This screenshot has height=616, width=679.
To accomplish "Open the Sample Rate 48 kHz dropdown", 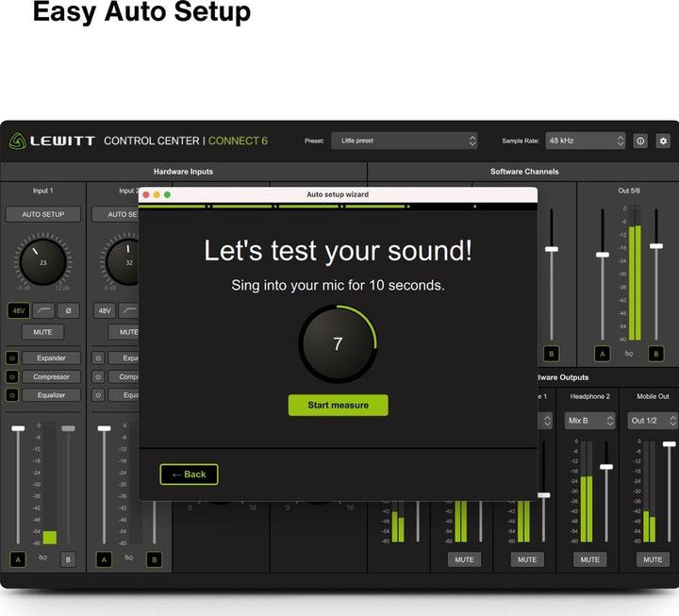I will click(586, 141).
